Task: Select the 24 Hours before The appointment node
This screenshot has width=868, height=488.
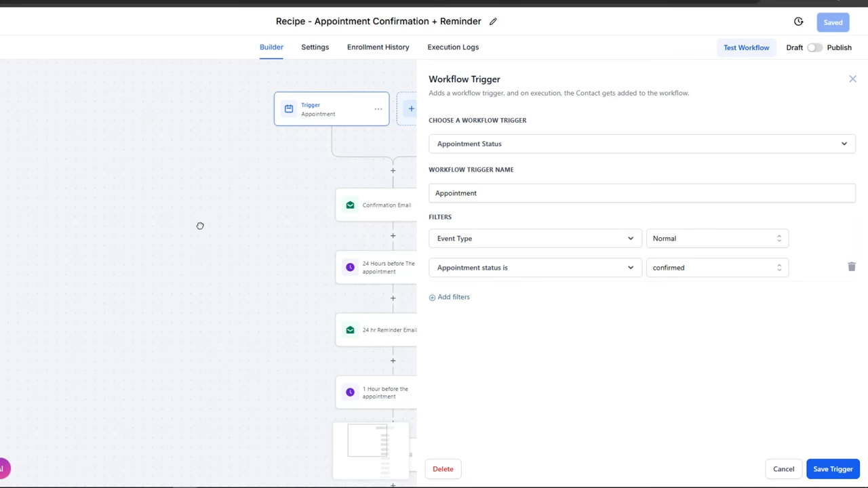Action: (376, 268)
